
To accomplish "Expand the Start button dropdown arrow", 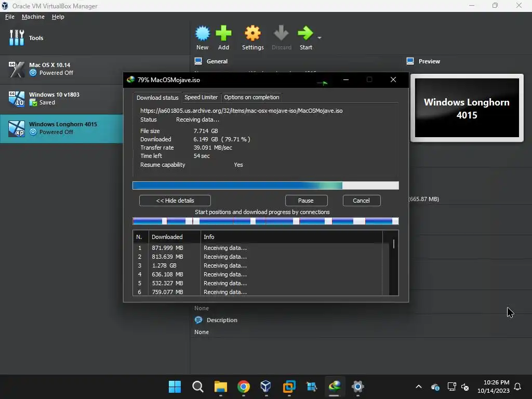I will [320, 37].
